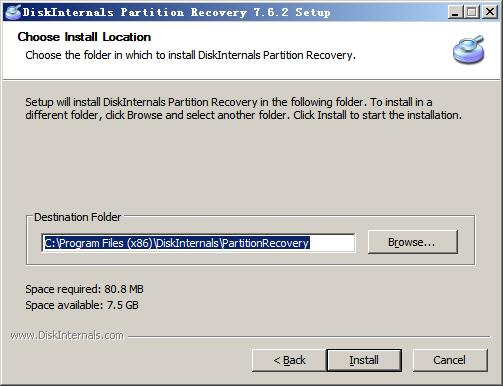
Task: Open the www.DiskInternals.com link
Action: point(67,335)
